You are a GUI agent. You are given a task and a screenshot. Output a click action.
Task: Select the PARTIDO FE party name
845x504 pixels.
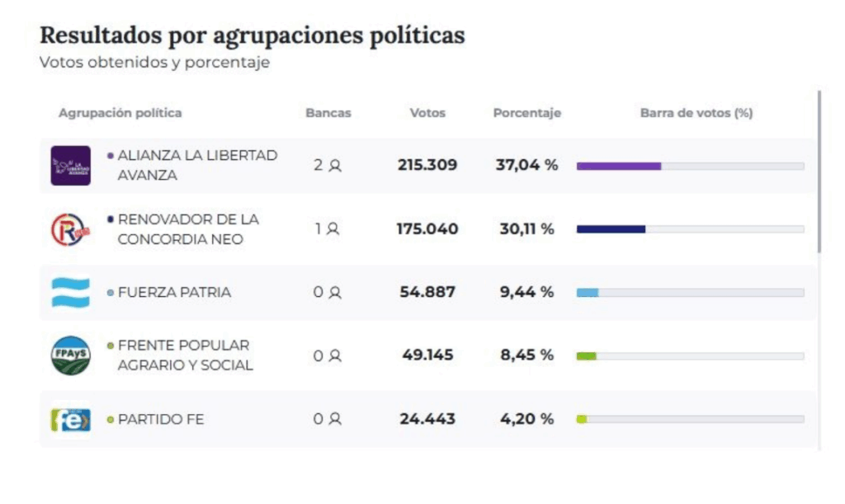(x=161, y=419)
